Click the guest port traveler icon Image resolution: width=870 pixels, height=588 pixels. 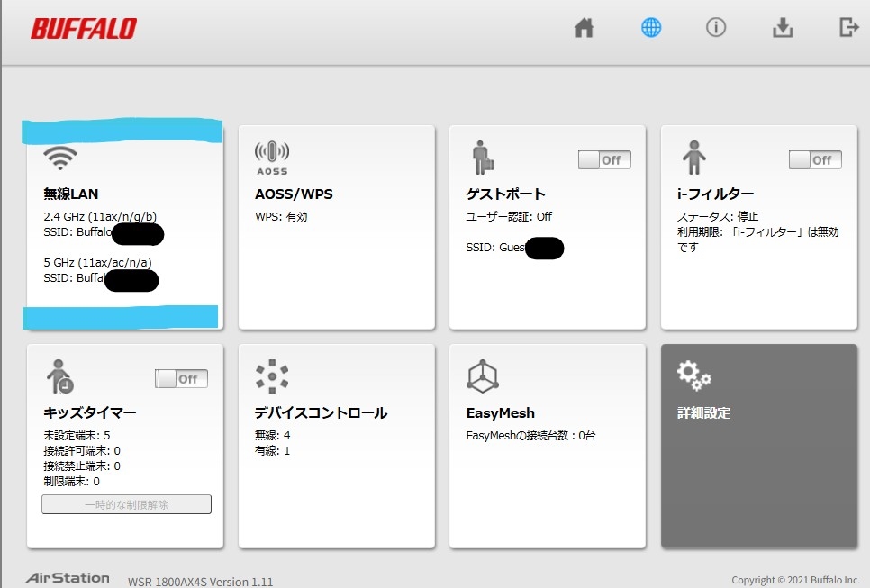click(x=483, y=158)
